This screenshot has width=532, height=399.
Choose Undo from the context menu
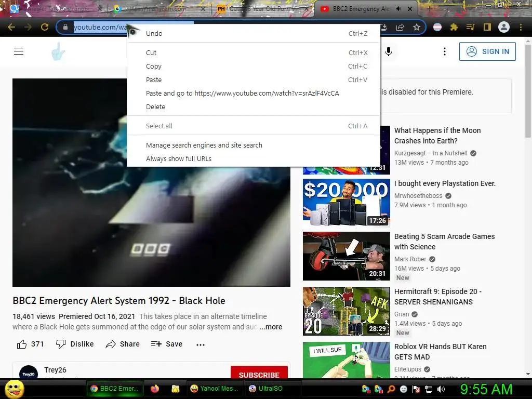tap(254, 34)
